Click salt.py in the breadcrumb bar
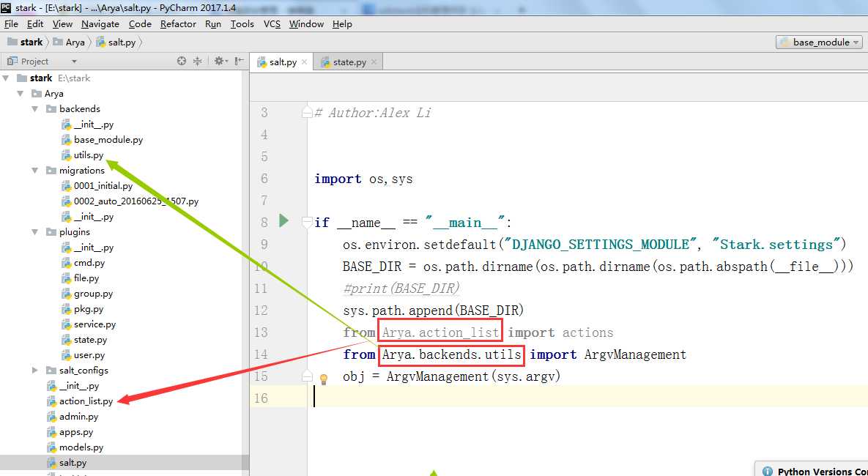868x476 pixels. (x=116, y=42)
